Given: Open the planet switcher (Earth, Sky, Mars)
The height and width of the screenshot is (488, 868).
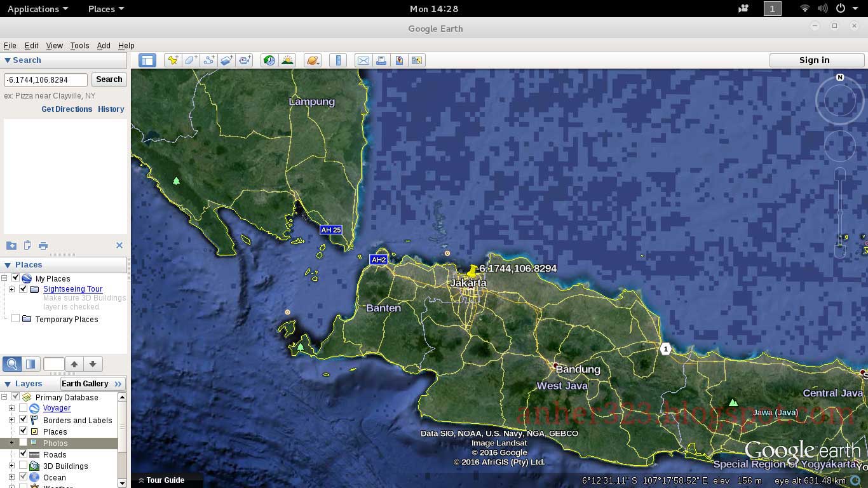Looking at the screenshot, I should click(313, 60).
